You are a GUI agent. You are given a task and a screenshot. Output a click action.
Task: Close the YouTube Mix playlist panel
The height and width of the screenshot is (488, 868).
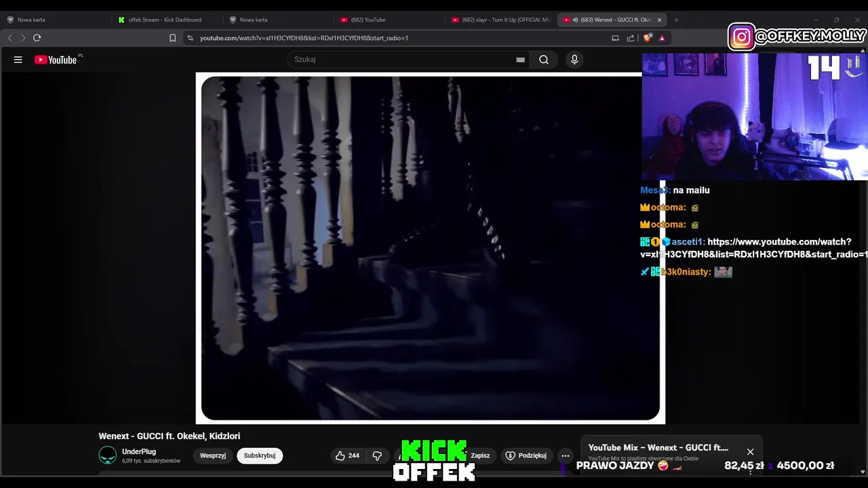pos(750,451)
